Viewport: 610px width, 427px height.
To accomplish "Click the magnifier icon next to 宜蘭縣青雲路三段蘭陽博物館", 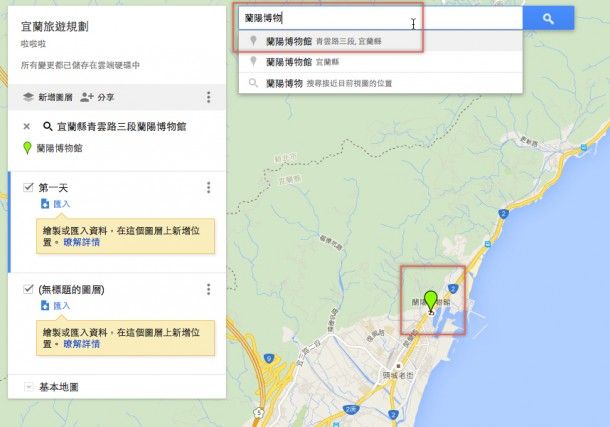I will tap(47, 126).
